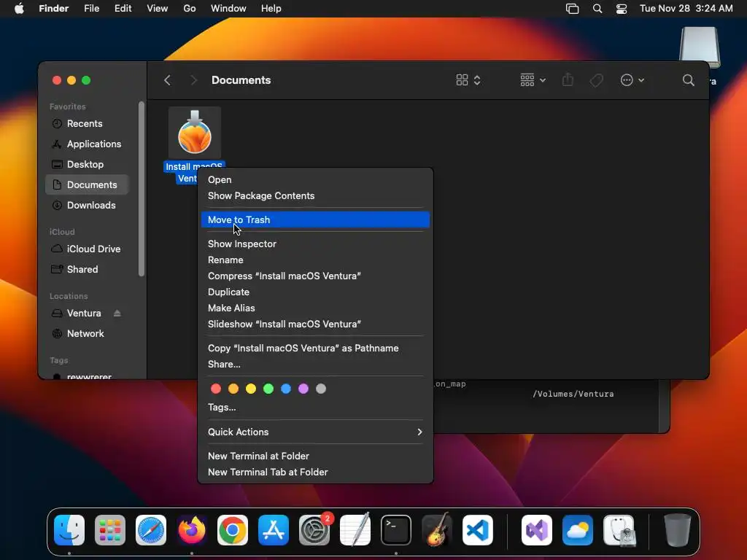Open the group-by options dropdown
This screenshot has height=560, width=747.
pos(533,80)
